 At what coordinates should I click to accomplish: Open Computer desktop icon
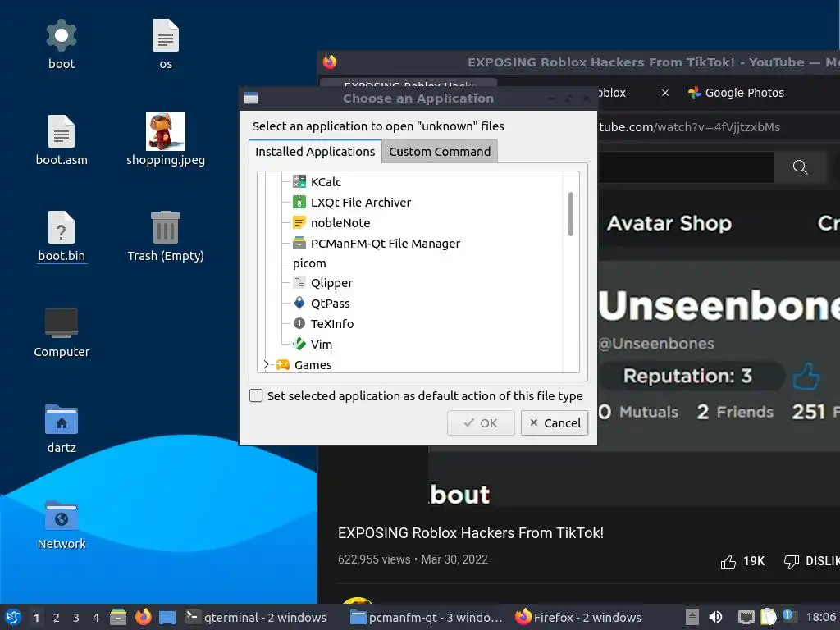62,332
